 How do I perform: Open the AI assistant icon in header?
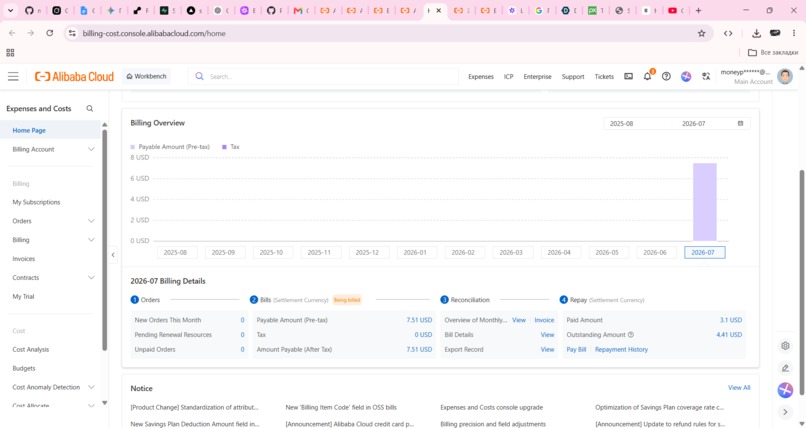point(686,76)
